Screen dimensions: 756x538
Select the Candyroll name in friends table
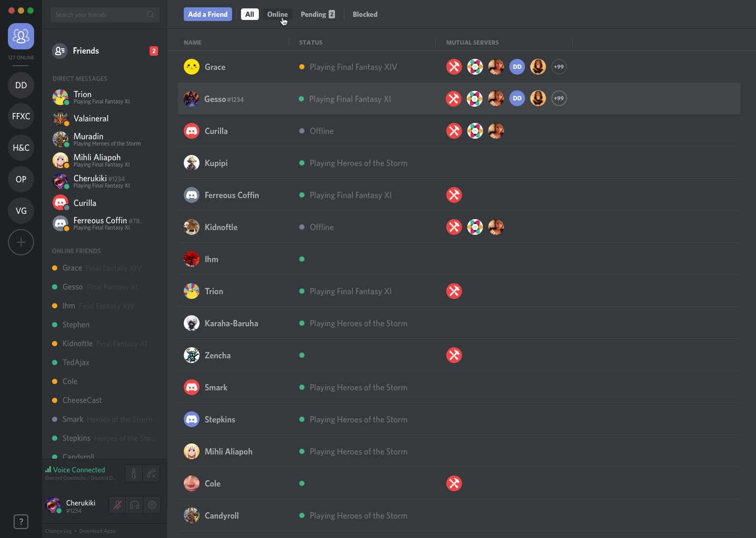pyautogui.click(x=222, y=515)
